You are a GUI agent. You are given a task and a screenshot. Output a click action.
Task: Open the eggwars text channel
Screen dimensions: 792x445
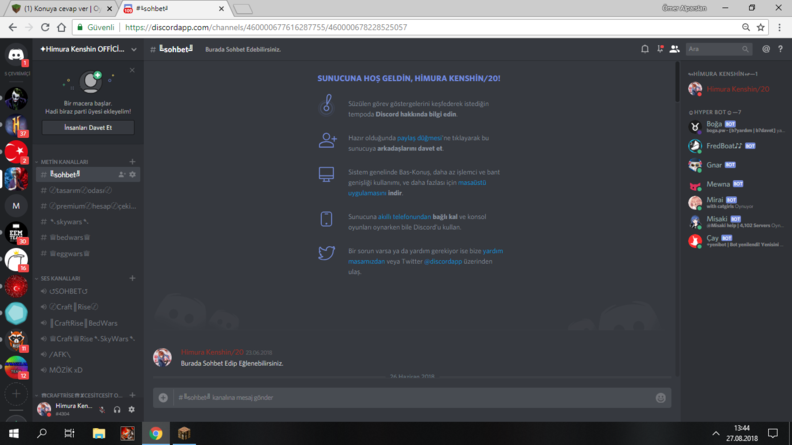coord(88,254)
